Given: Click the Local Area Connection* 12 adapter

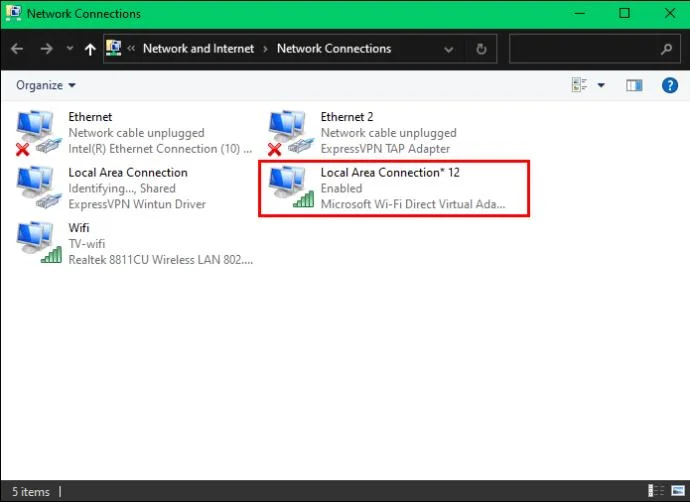Looking at the screenshot, I should [393, 188].
